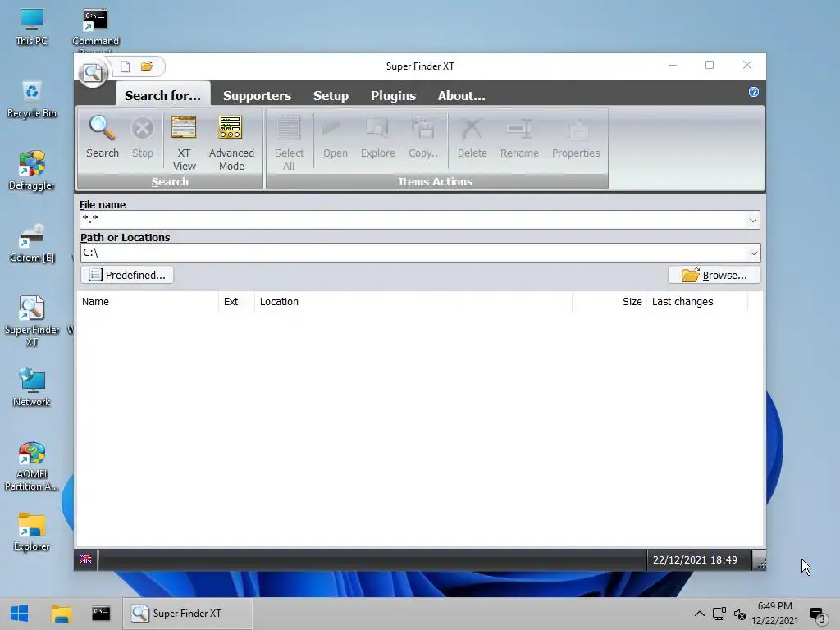Open the Plugins tab

click(393, 95)
